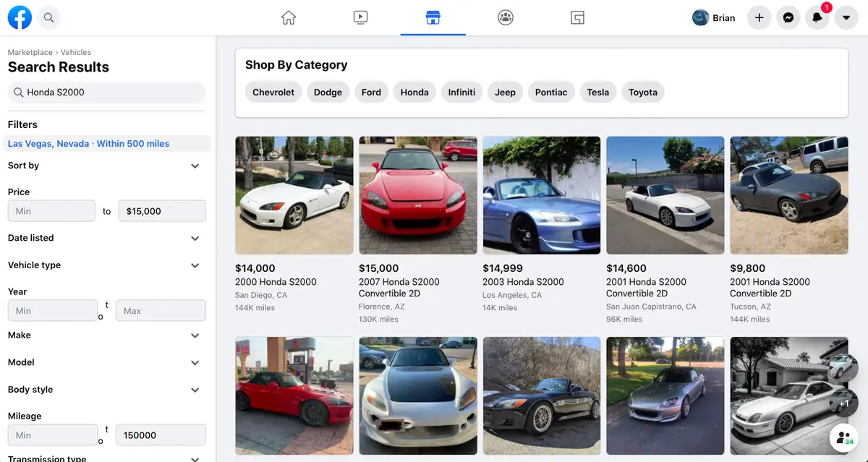Viewport: 868px width, 462px height.
Task: Edit the maximum price field
Action: coord(161,210)
